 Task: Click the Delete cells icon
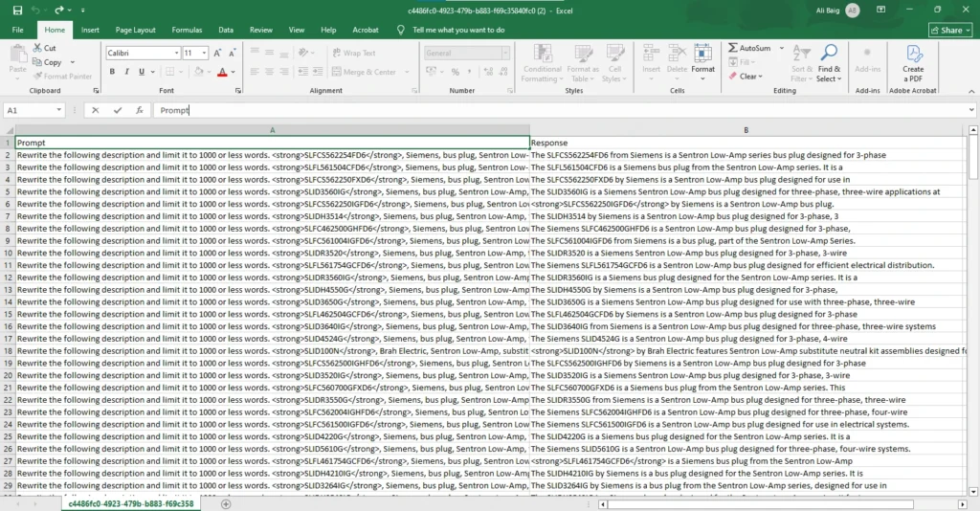tap(677, 55)
